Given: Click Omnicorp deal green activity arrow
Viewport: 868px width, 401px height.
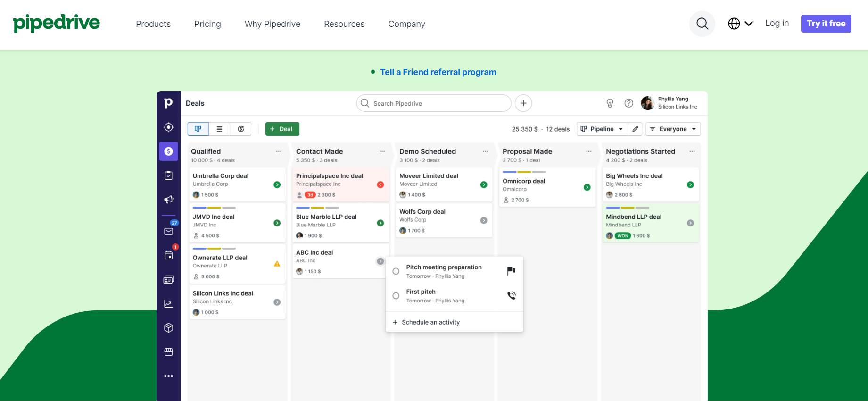Looking at the screenshot, I should 587,187.
